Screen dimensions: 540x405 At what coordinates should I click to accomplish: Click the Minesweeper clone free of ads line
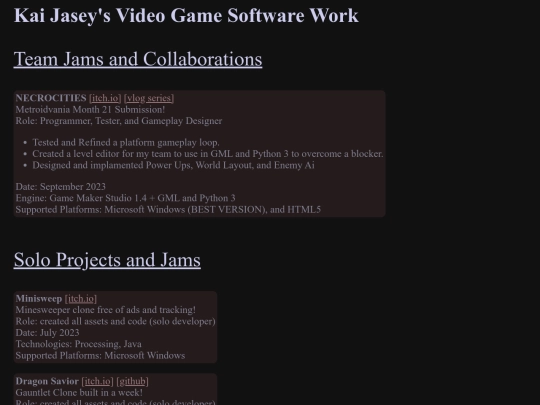click(x=106, y=310)
